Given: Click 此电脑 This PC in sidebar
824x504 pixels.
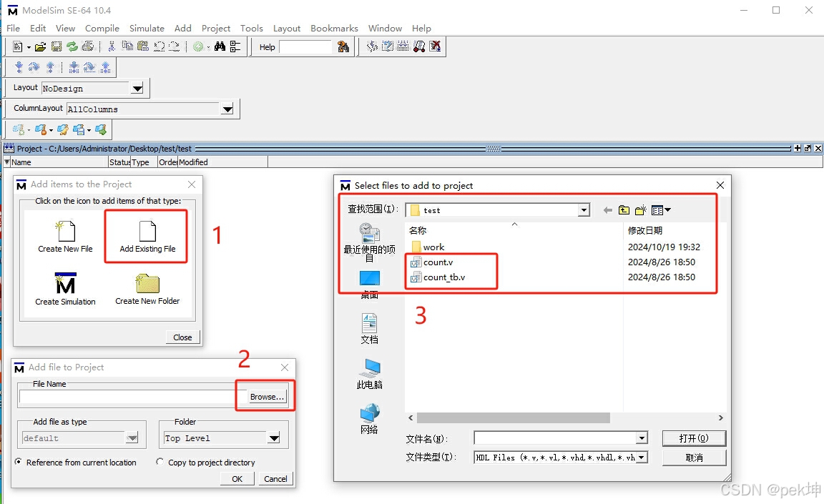Looking at the screenshot, I should point(369,374).
